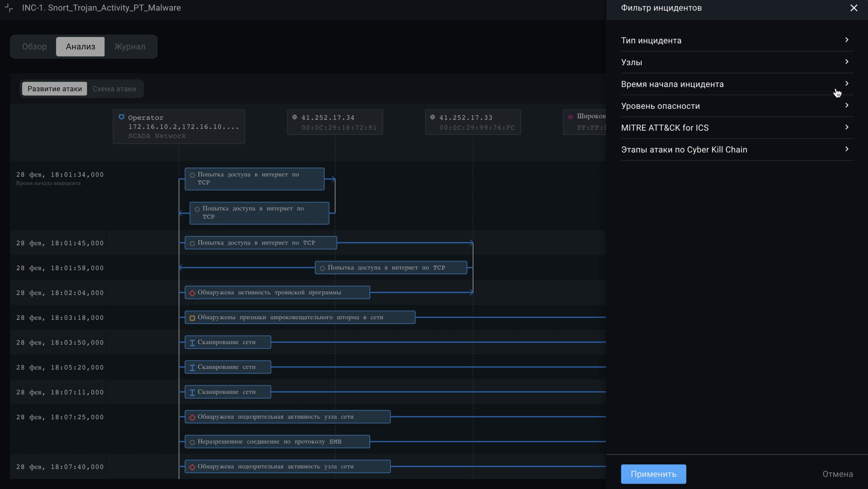Click the scan icon at 18:03:50 event
This screenshot has width=868, height=489.
pyautogui.click(x=192, y=343)
